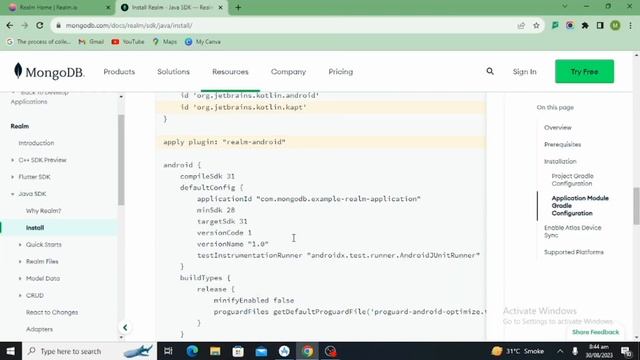Open File Explorer from the taskbar
The width and height of the screenshot is (640, 360).
click(215, 351)
